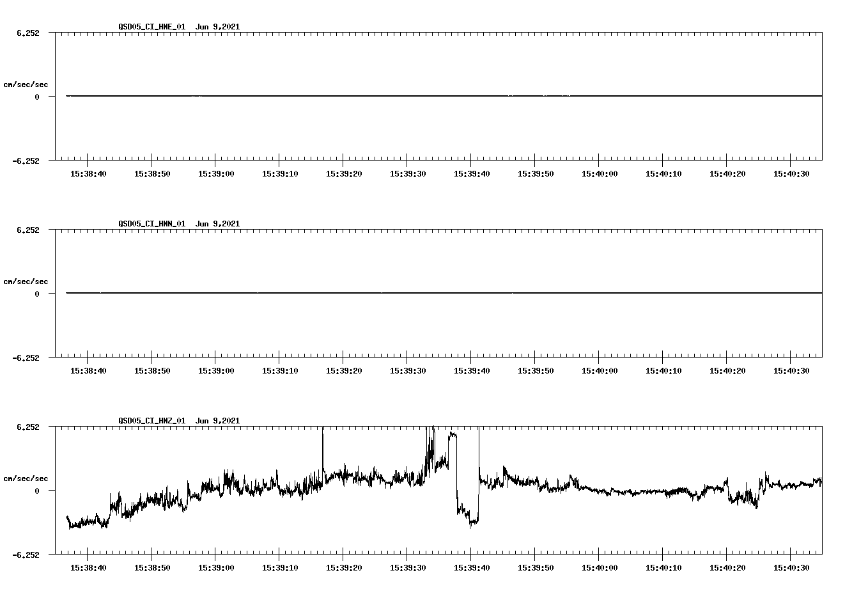
Task: Click 15:40:30 time label under HNE plot
Action: pos(791,174)
